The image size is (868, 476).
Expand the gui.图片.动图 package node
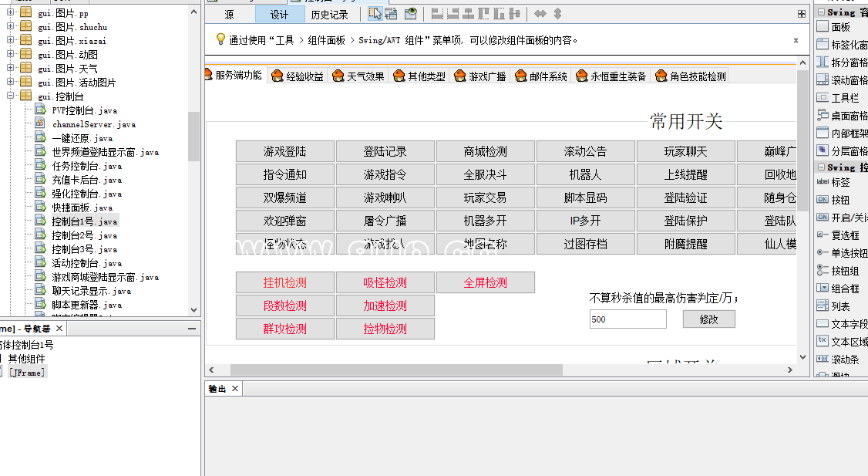pyautogui.click(x=10, y=54)
